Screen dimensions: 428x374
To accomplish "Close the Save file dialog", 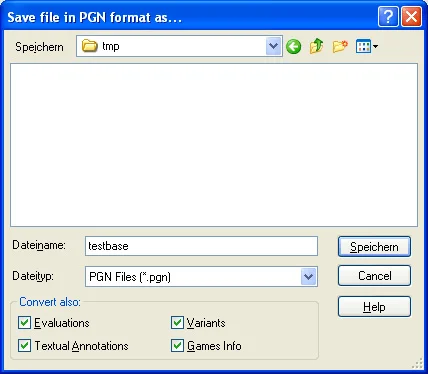I will click(x=411, y=16).
